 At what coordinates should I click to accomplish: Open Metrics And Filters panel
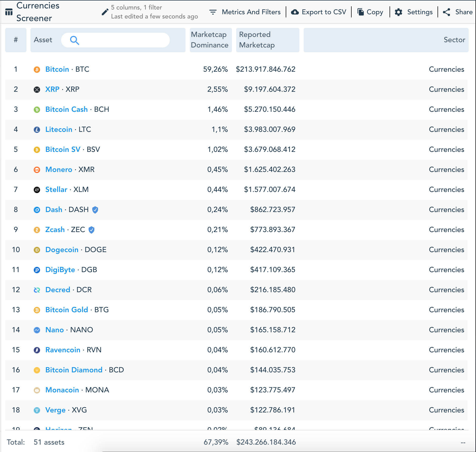(245, 12)
